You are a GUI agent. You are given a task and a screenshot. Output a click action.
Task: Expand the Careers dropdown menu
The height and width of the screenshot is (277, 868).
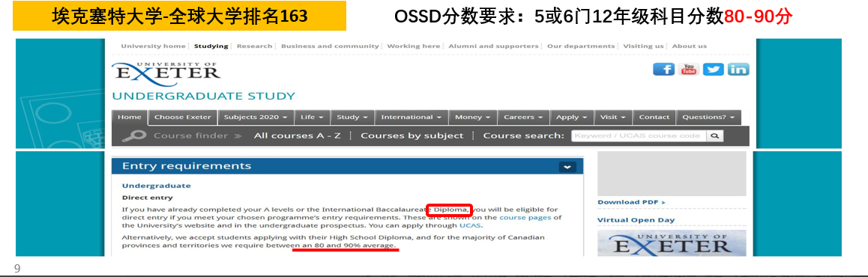(524, 118)
